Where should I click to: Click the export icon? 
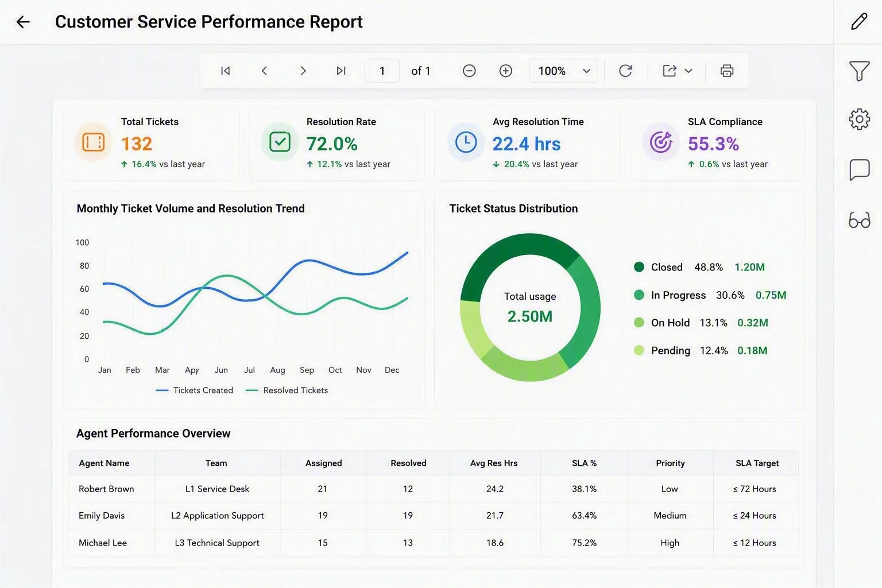click(670, 71)
